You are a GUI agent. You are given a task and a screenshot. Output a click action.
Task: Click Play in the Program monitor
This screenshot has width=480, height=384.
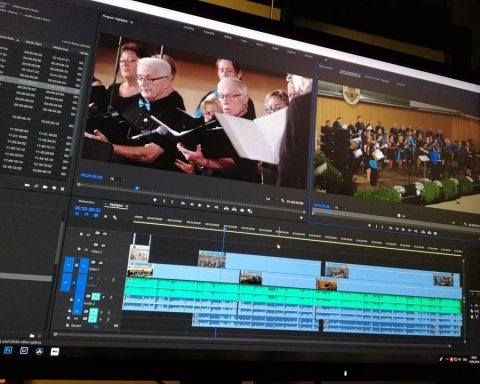pos(200,205)
